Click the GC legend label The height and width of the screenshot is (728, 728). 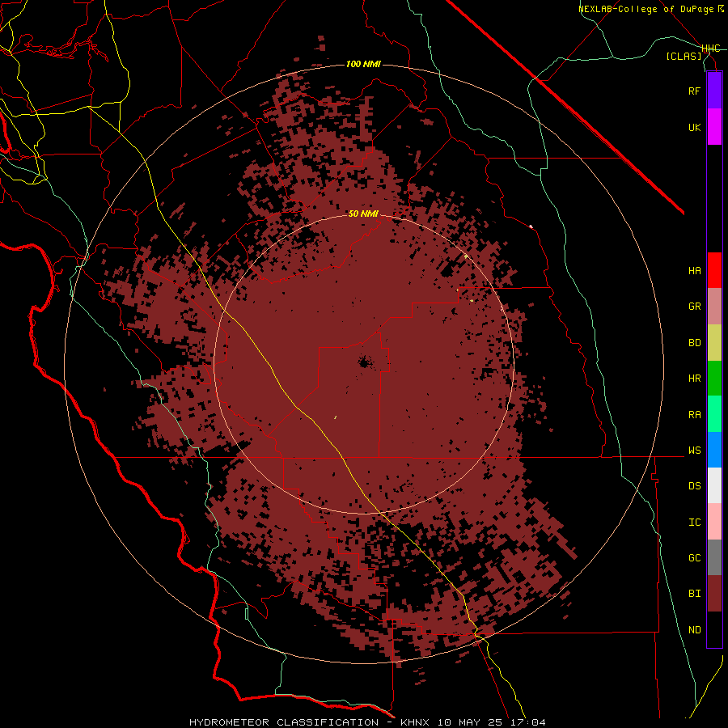tap(694, 557)
